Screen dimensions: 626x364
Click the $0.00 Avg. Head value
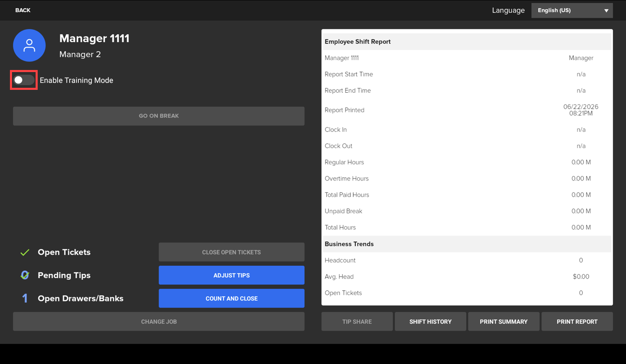(x=581, y=277)
